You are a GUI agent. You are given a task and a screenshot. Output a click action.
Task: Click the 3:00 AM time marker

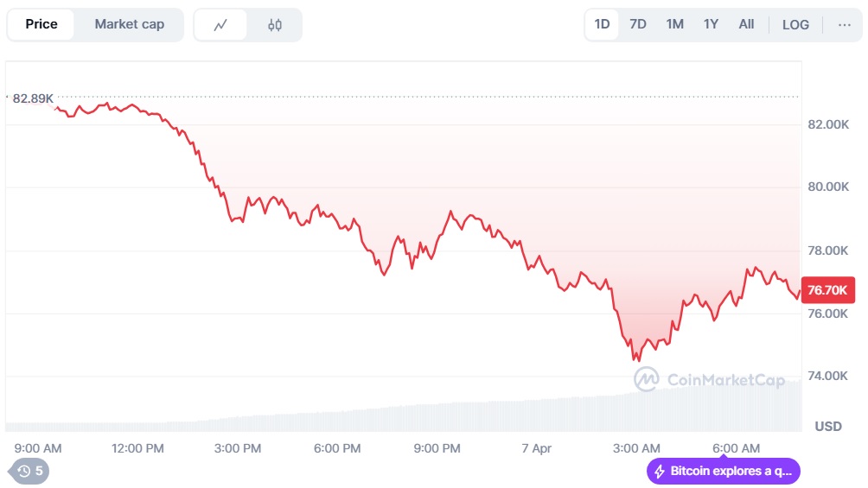click(x=636, y=448)
